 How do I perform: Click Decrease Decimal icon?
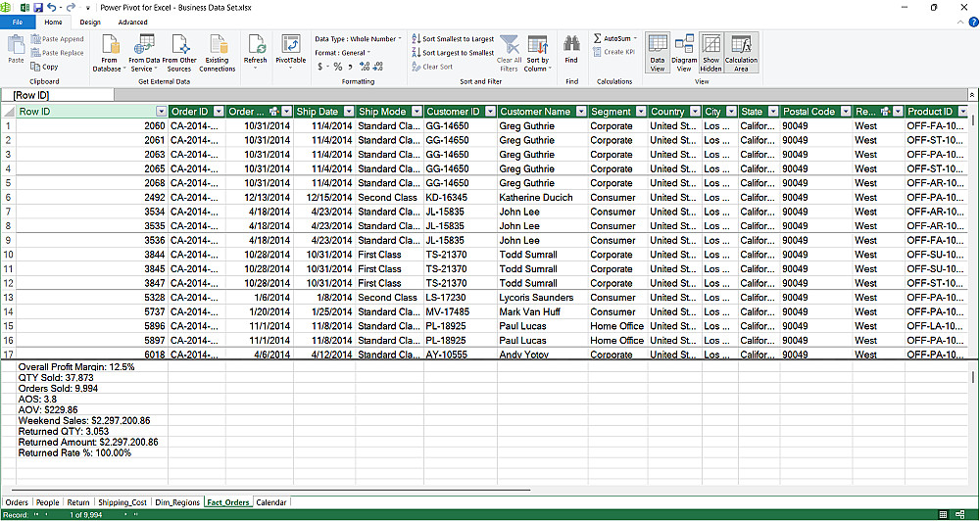(x=379, y=67)
